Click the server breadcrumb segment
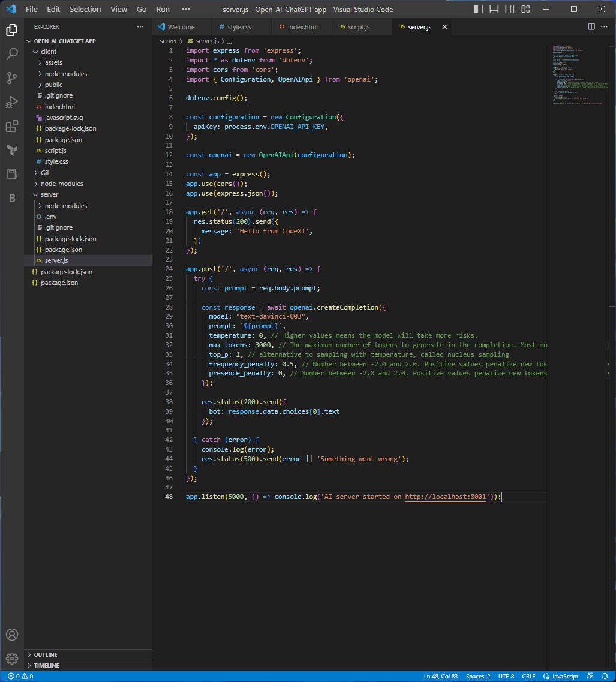 click(x=169, y=41)
